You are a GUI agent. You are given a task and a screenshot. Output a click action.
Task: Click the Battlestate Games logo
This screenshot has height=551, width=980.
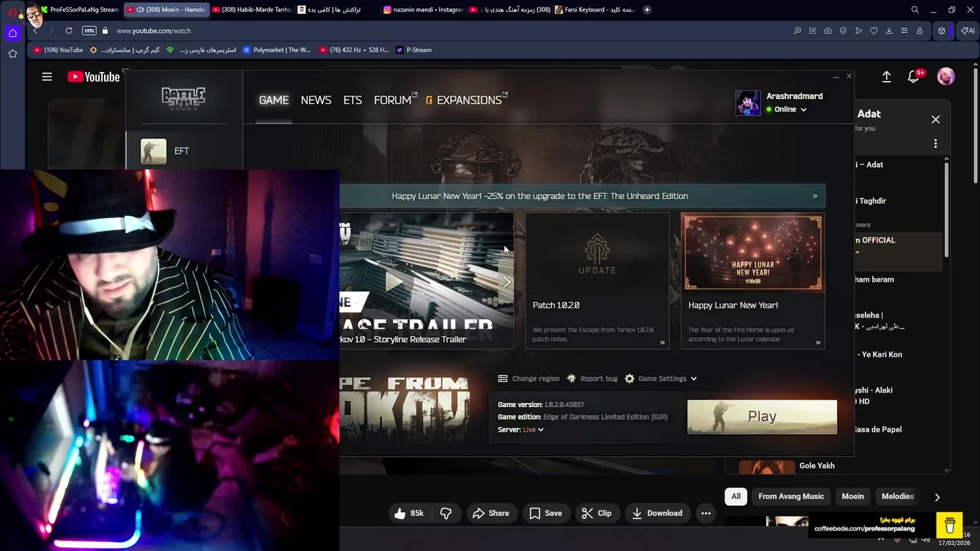tap(183, 99)
